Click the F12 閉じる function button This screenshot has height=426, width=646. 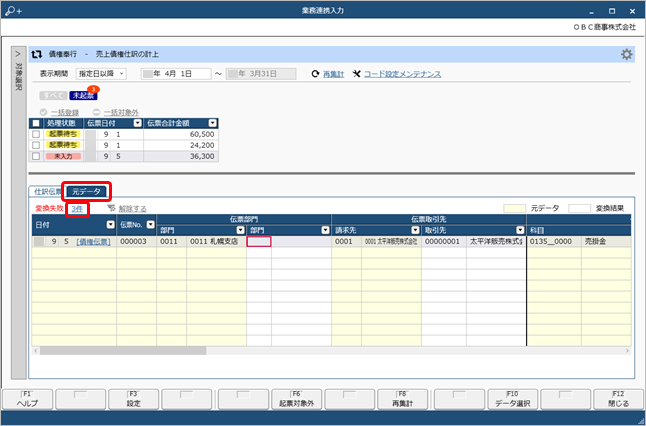point(618,399)
